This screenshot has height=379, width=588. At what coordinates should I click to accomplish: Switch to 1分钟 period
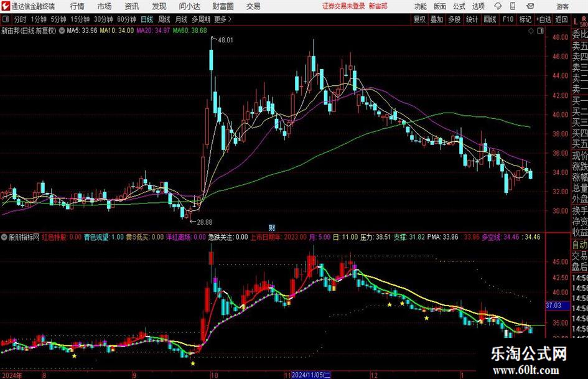coord(39,19)
